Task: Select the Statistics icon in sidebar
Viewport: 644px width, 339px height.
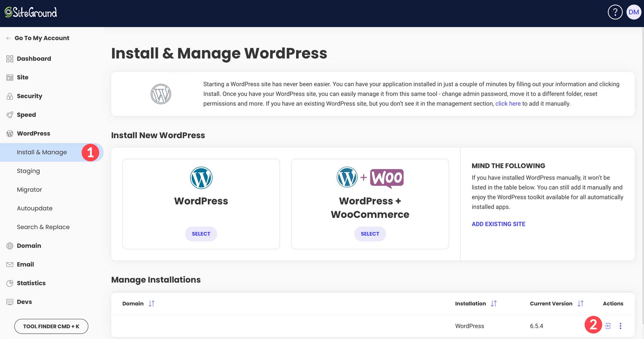Action: pos(9,283)
